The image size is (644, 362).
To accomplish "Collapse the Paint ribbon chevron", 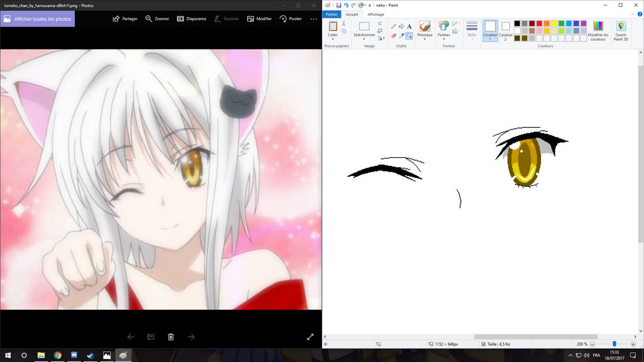I will [x=633, y=14].
